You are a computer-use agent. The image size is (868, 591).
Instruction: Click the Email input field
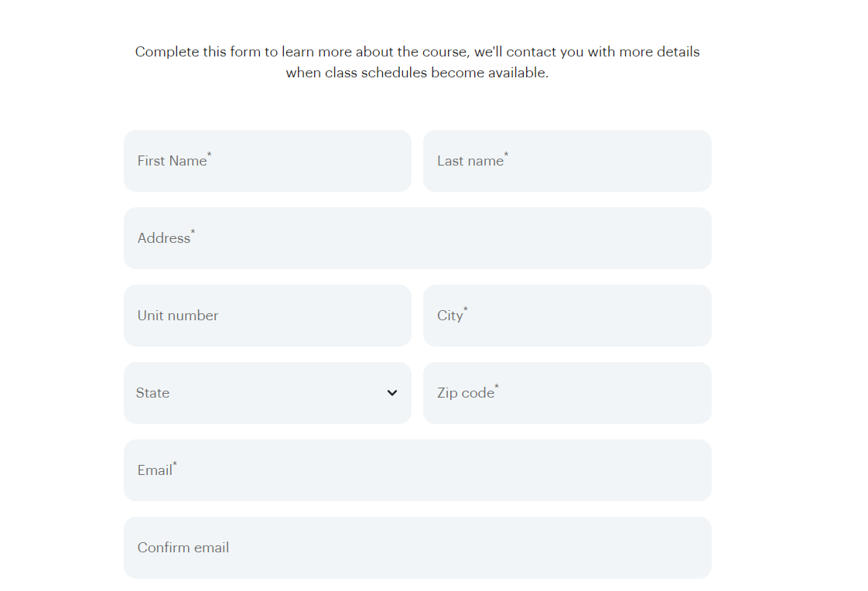[418, 470]
